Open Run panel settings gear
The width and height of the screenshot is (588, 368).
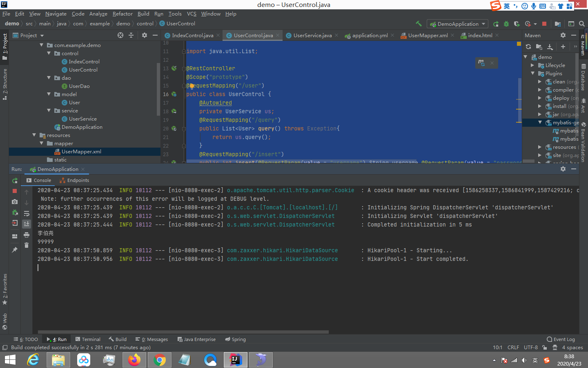pos(563,169)
